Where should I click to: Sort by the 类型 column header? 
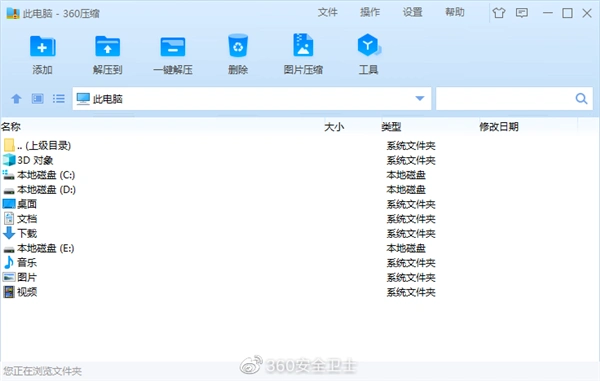coord(391,127)
